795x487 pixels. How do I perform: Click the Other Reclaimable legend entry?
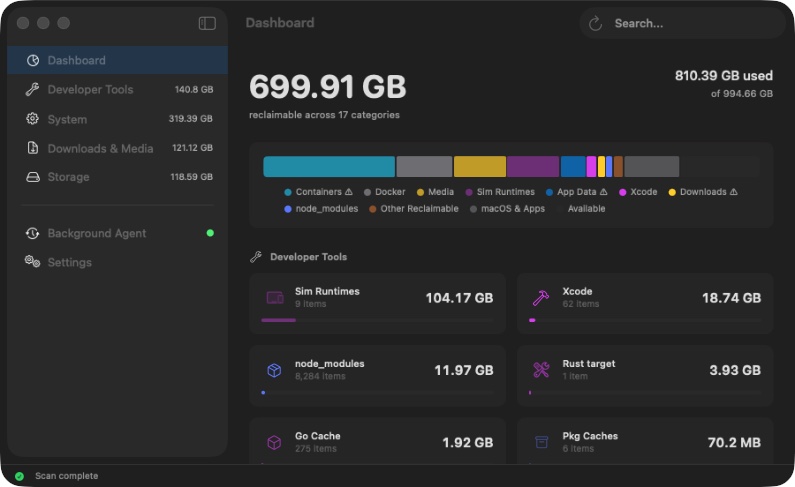click(x=414, y=209)
